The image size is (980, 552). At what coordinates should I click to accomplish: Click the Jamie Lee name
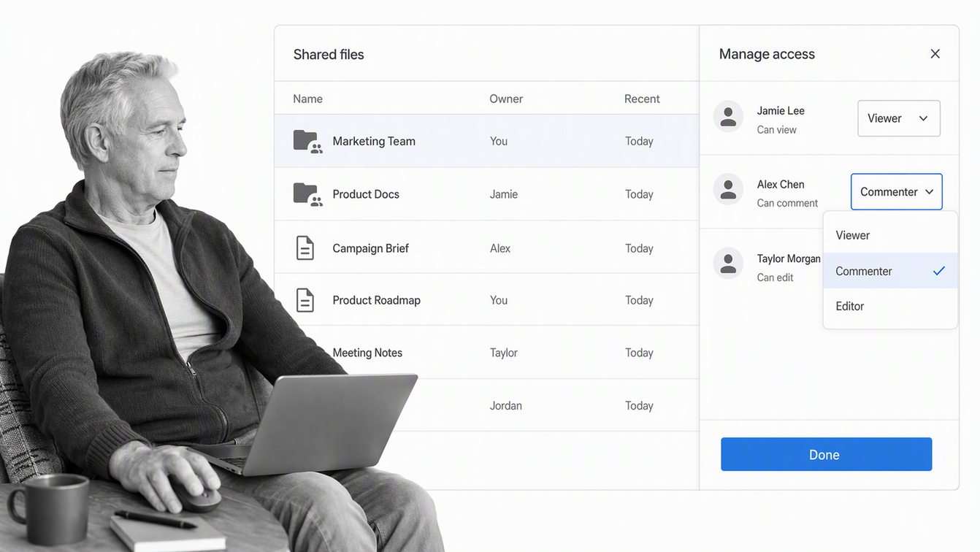click(781, 110)
